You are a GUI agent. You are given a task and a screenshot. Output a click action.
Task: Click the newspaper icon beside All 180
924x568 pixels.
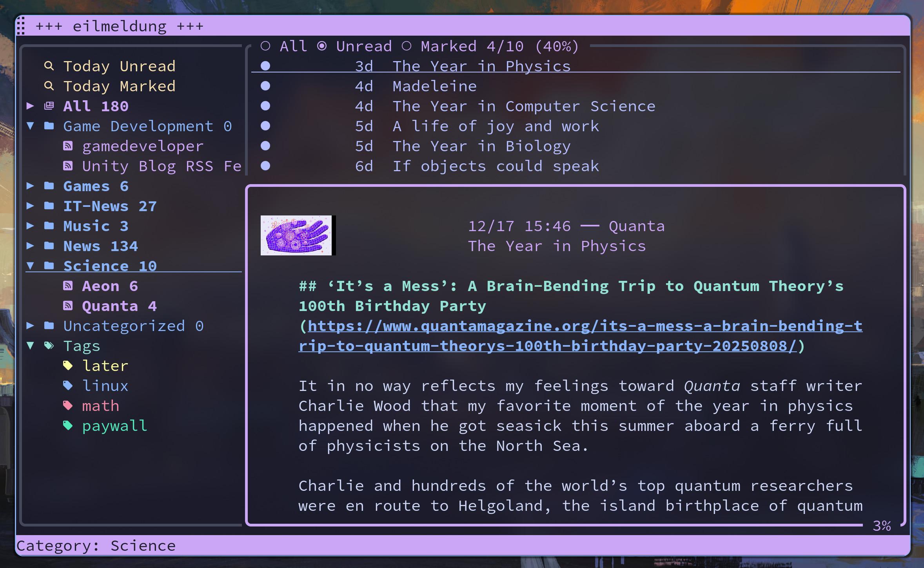tap(49, 106)
